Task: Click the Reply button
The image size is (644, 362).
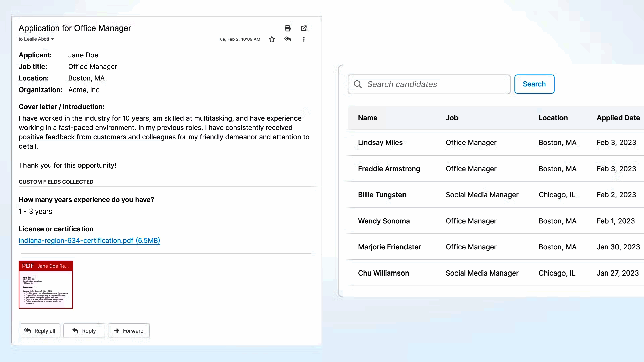Action: coord(84,330)
